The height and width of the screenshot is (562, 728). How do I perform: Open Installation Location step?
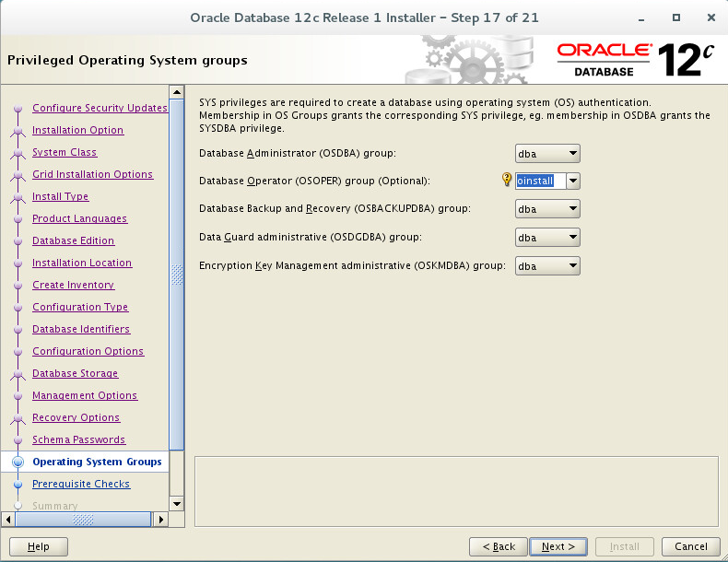tap(82, 263)
